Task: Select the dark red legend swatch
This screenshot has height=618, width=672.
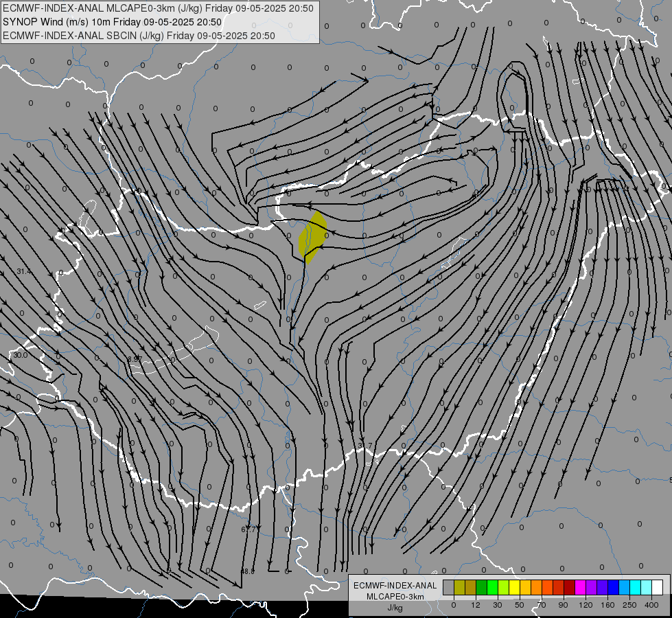Action: pyautogui.click(x=569, y=588)
